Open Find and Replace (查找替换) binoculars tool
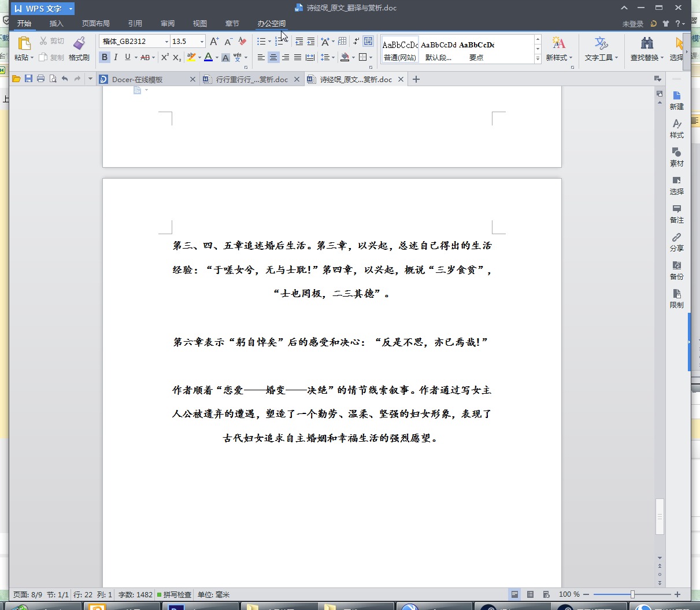 647,43
